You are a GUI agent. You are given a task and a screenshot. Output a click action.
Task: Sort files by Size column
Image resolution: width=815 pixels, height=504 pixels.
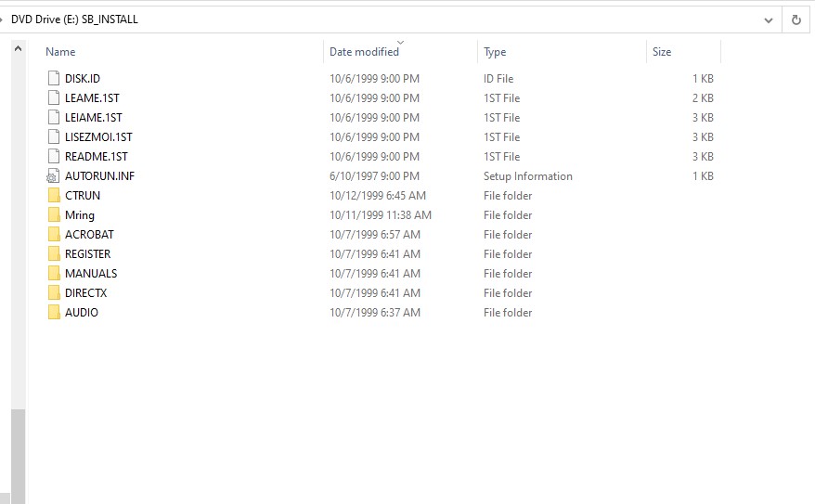click(x=662, y=52)
